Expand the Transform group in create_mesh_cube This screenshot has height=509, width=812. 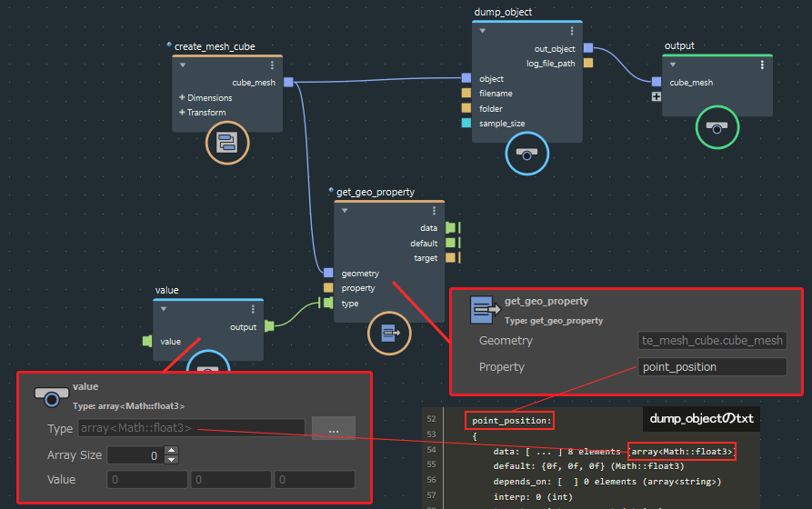click(x=182, y=113)
